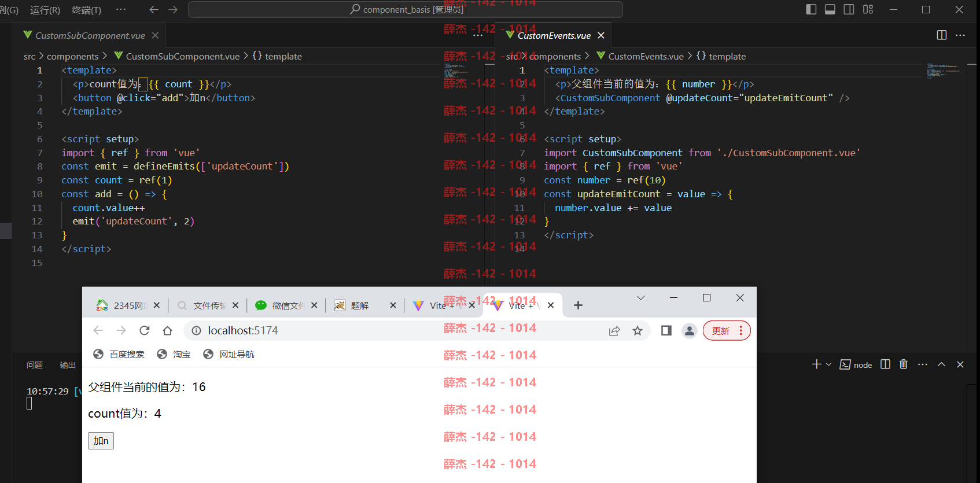This screenshot has width=980, height=483.
Task: Create a new terminal with plus icon
Action: click(816, 364)
